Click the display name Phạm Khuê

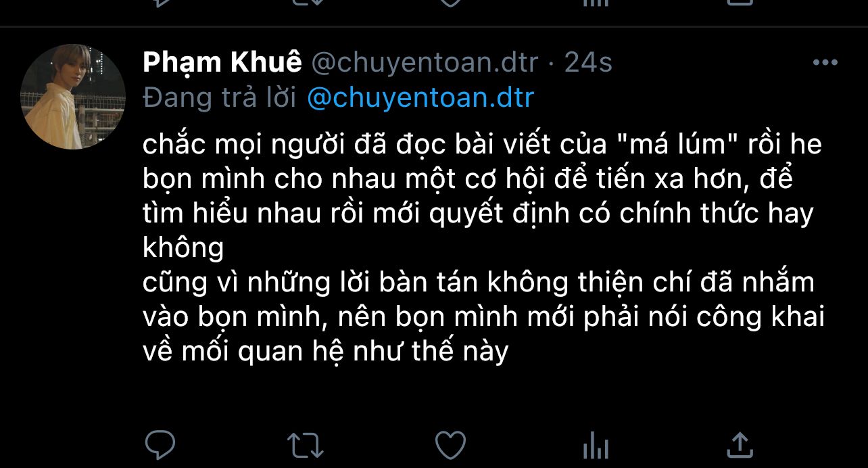coord(222,63)
